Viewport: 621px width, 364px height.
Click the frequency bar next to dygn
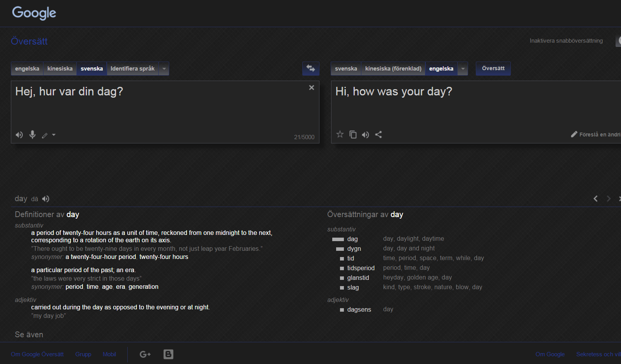coord(340,249)
